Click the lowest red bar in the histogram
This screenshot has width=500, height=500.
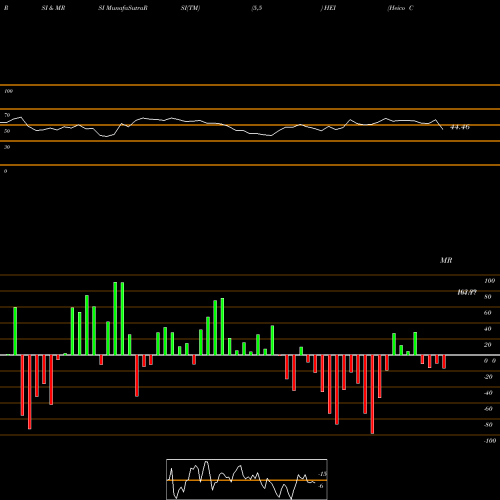pos(372,394)
